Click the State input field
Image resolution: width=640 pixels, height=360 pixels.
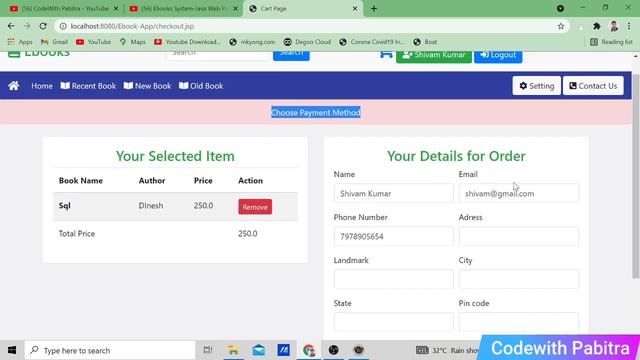pyautogui.click(x=393, y=322)
